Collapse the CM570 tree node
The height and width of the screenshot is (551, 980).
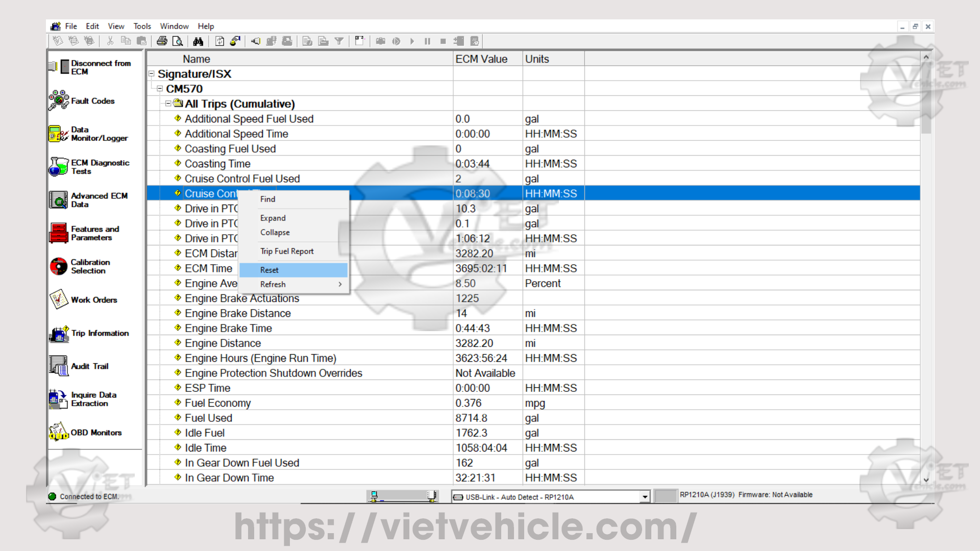160,89
